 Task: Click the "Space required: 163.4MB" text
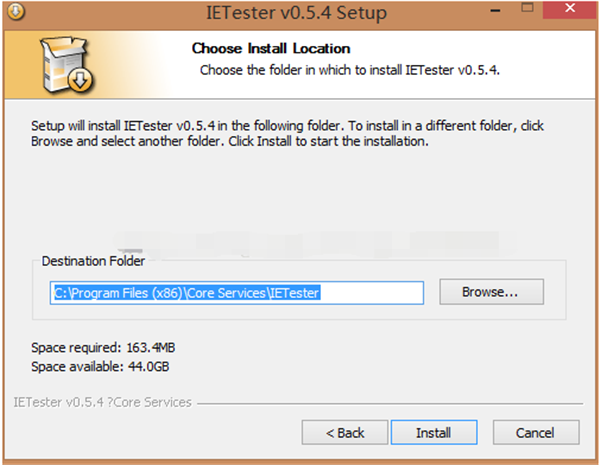point(104,347)
